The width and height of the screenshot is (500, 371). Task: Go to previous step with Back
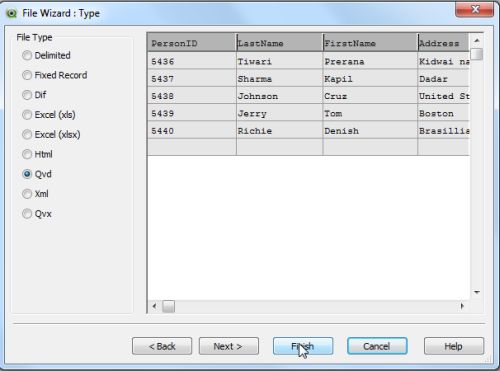(162, 346)
